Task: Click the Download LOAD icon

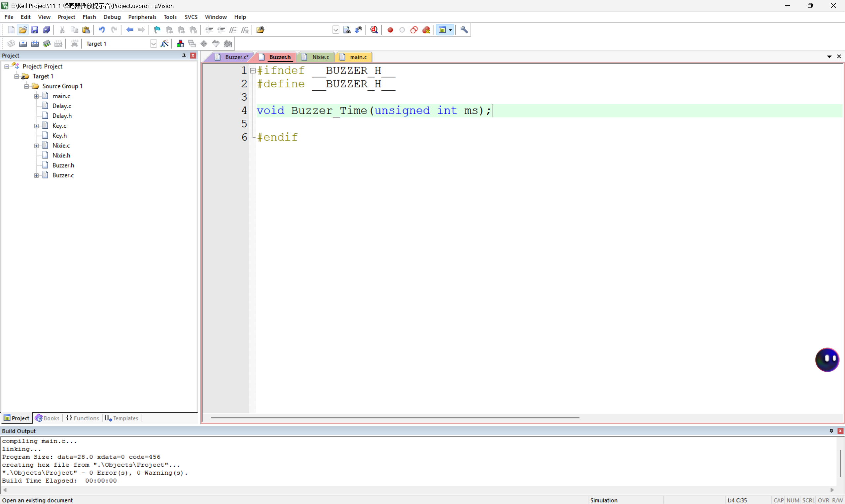Action: 74,44
